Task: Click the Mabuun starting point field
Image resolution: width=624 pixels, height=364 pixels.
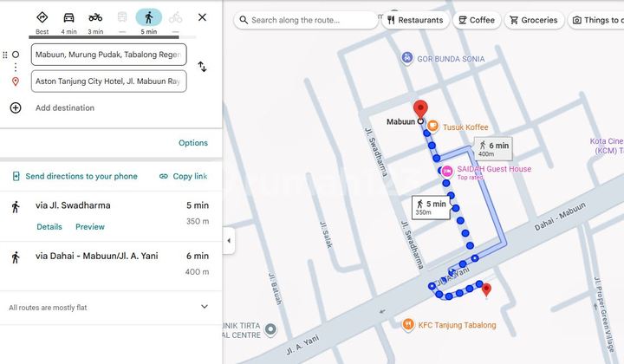Action: (108, 55)
